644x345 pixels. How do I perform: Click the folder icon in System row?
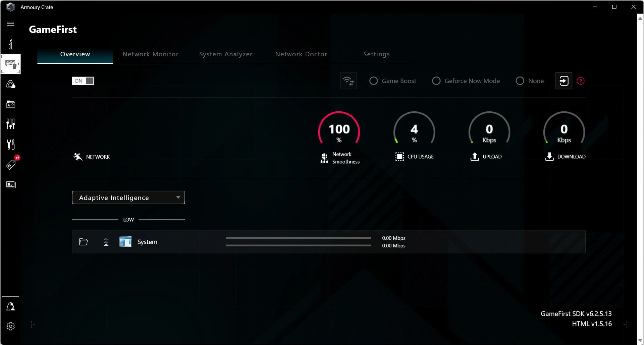pyautogui.click(x=84, y=242)
